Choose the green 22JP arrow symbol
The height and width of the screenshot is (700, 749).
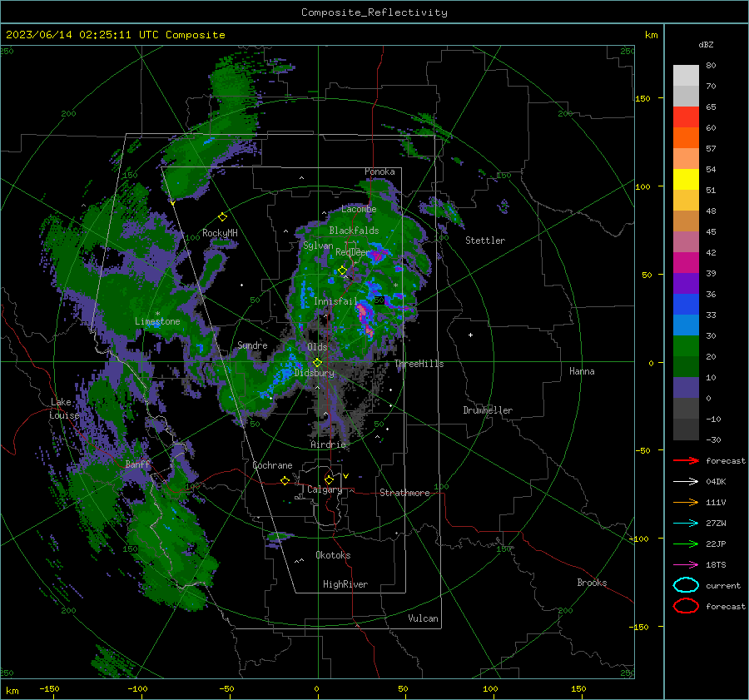pyautogui.click(x=686, y=544)
